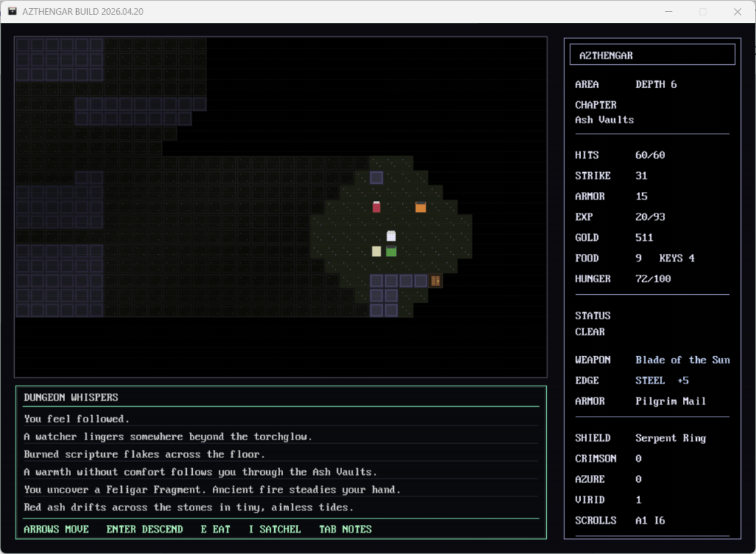Click the app icon in the title bar

[13, 12]
